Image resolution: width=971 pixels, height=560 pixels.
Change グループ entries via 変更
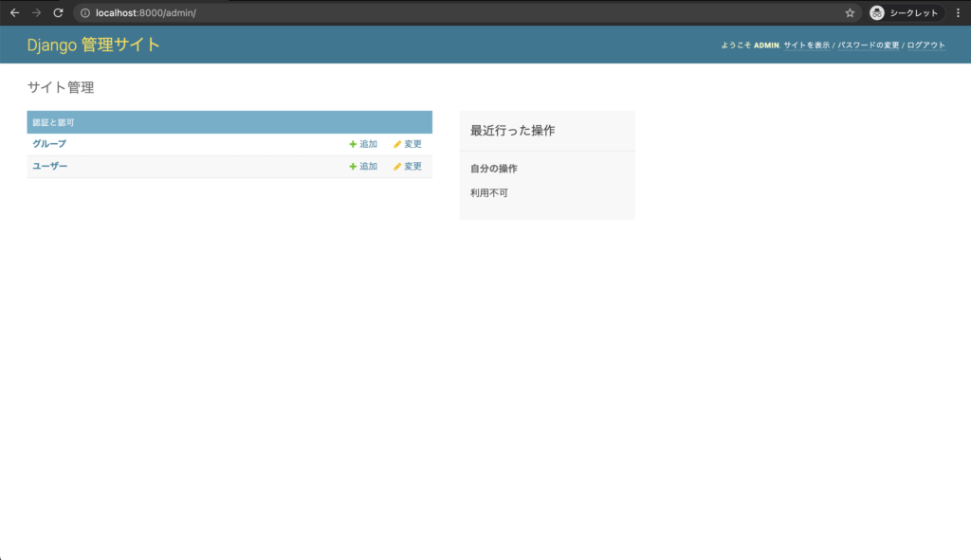408,144
